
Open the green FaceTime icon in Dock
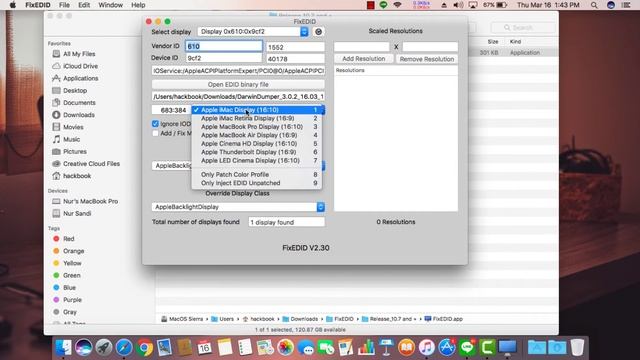pyautogui.click(x=326, y=348)
